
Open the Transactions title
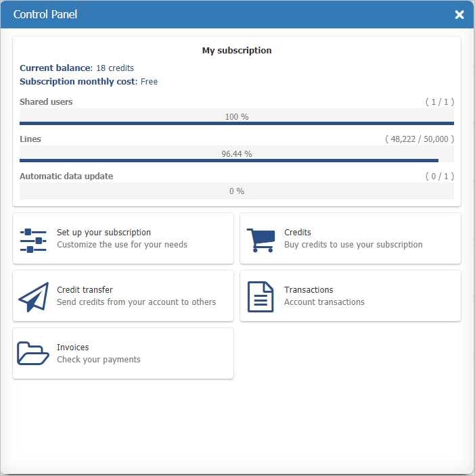coord(309,289)
